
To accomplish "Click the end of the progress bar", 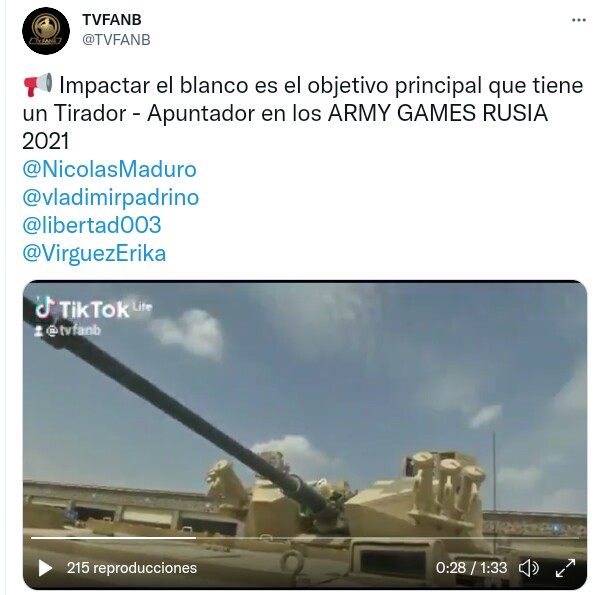I will (x=577, y=538).
